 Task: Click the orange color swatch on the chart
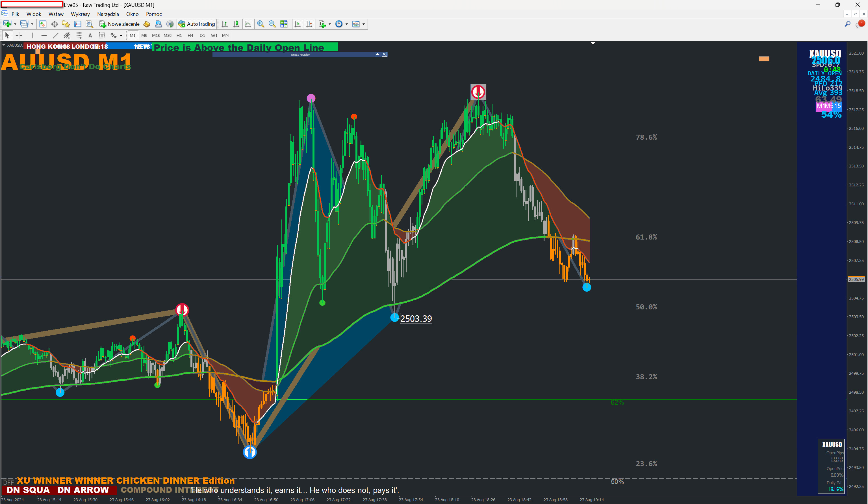point(764,59)
